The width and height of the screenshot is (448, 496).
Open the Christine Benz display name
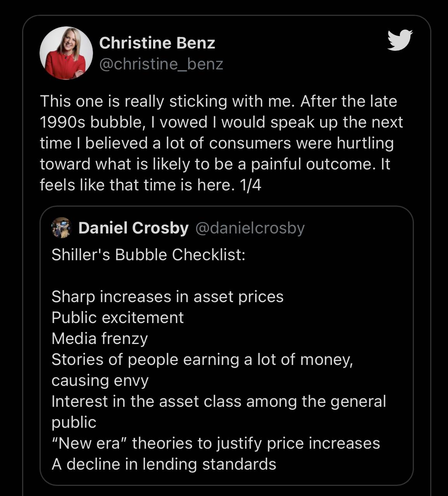[157, 43]
